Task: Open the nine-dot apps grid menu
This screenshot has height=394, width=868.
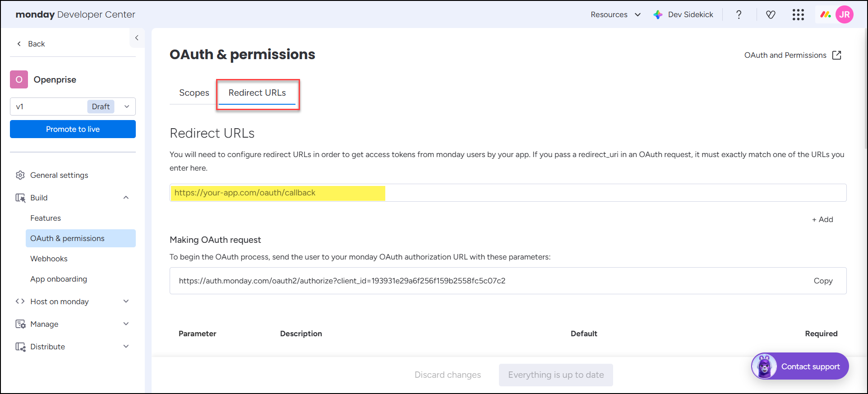Action: tap(798, 14)
